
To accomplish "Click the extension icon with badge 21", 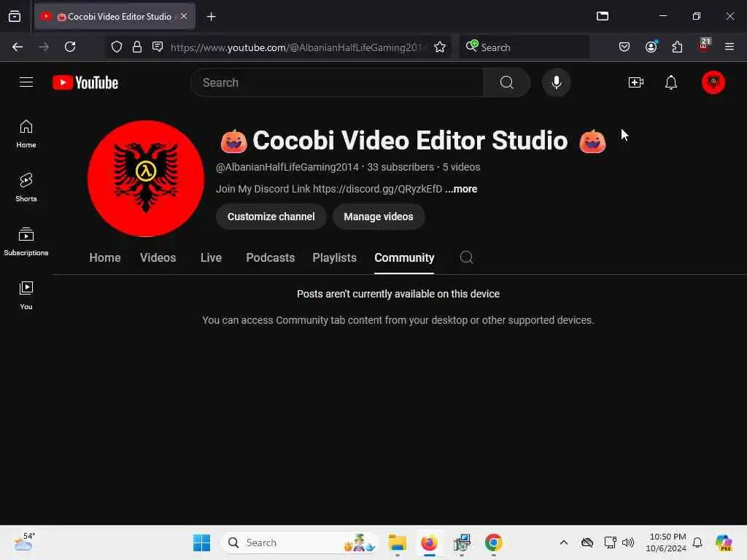I will click(704, 46).
